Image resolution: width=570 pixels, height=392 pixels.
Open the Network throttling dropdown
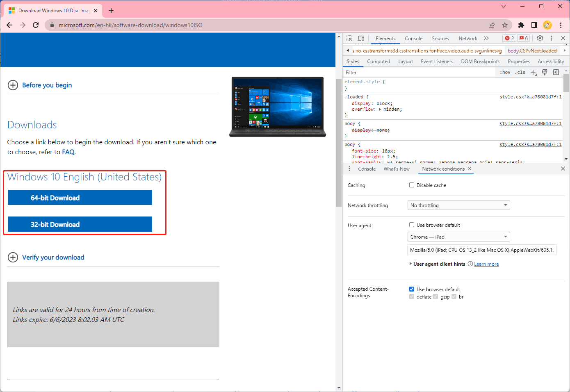click(x=458, y=205)
